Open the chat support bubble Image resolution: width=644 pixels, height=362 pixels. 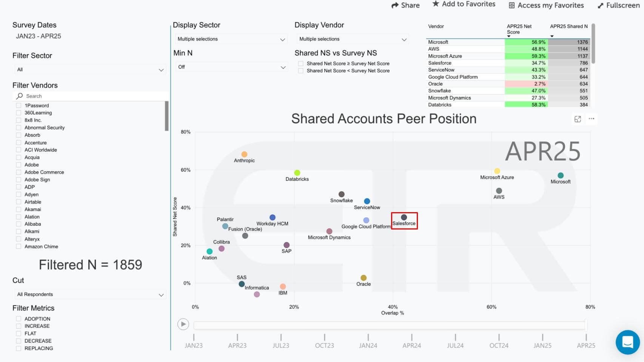[627, 342]
